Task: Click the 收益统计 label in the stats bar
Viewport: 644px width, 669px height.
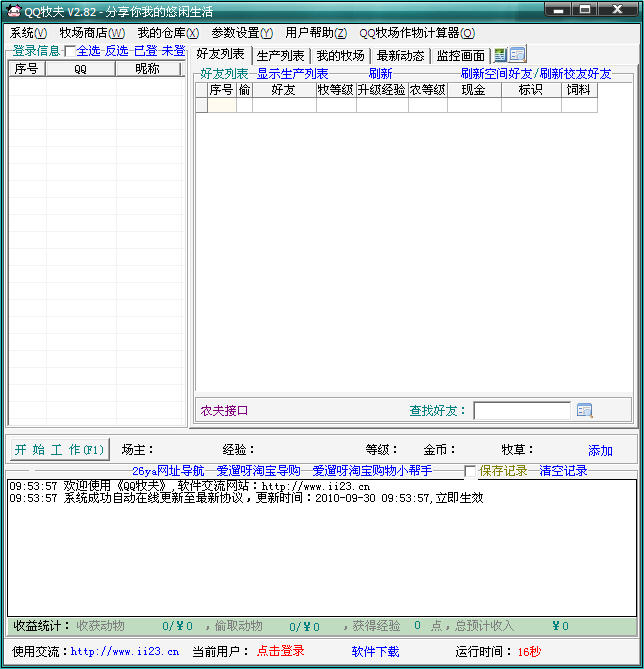Action: coord(41,626)
